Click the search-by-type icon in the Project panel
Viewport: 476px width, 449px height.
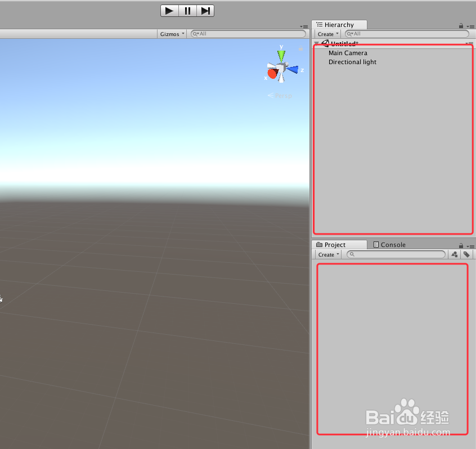455,254
